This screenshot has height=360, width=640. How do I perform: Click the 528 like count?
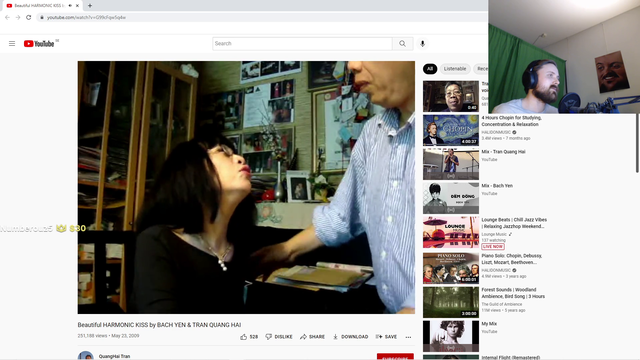click(253, 337)
